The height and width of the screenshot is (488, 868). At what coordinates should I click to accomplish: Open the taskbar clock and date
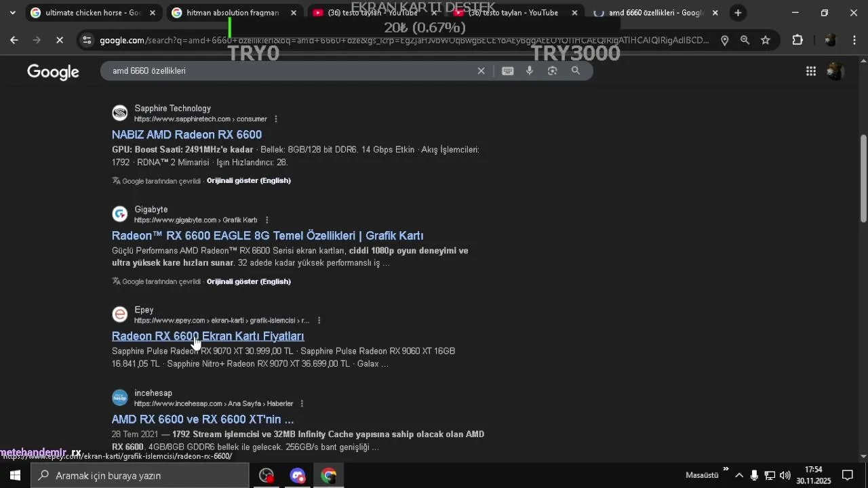[x=814, y=475]
